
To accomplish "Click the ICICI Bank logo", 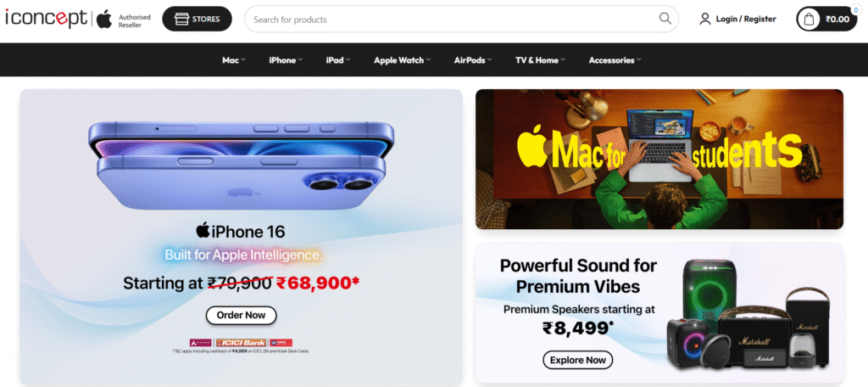I will [x=242, y=343].
